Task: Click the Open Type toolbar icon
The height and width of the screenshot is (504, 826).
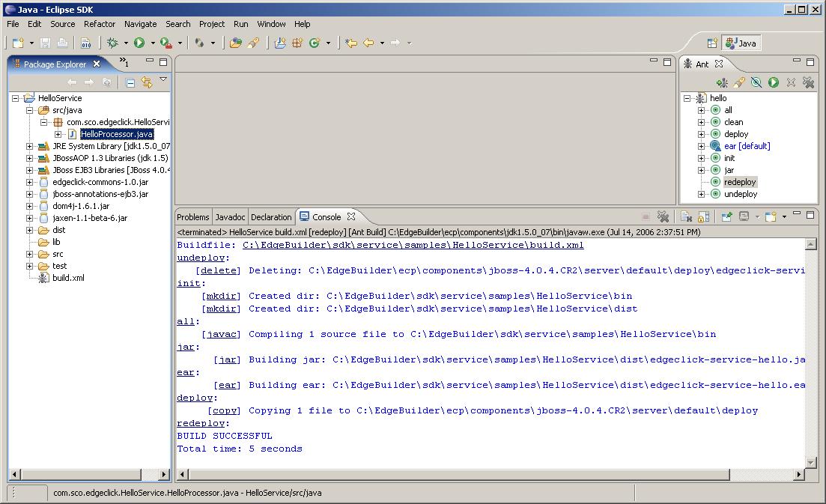Action: tap(235, 43)
